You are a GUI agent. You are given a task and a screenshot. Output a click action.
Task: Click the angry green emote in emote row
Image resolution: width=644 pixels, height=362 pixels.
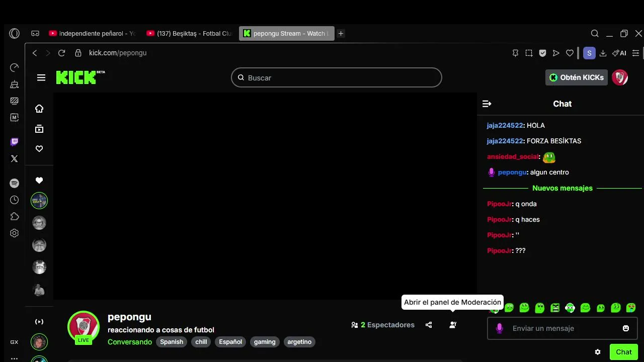click(555, 308)
